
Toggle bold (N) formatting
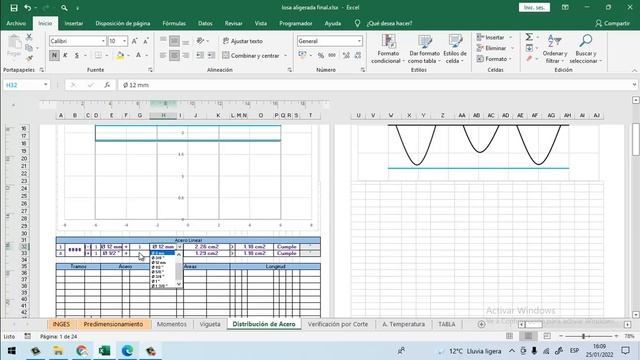[54, 55]
